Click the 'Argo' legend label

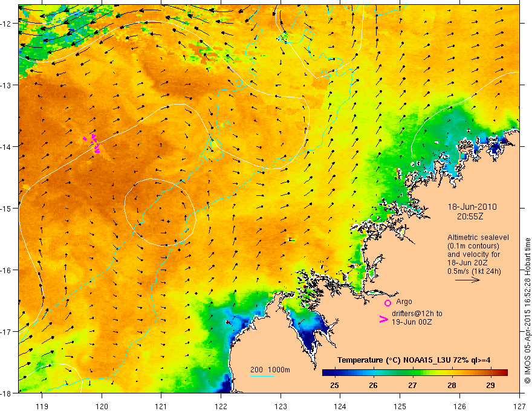404,302
